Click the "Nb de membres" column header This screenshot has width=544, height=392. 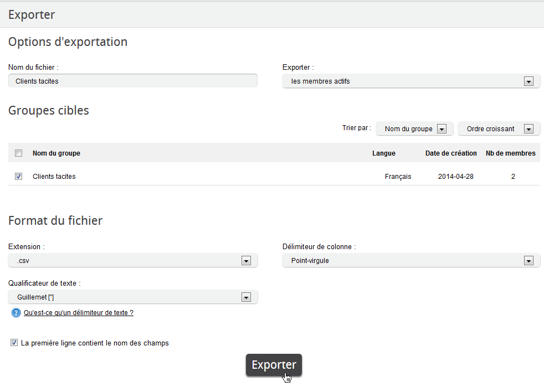pos(510,153)
